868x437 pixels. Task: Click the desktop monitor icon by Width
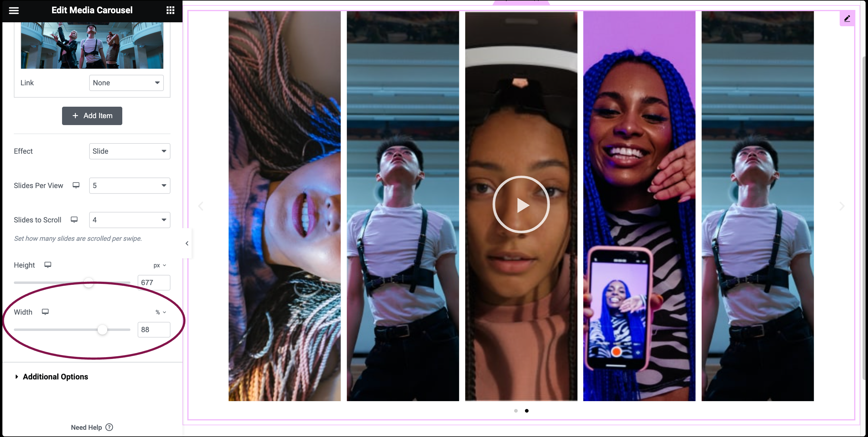click(x=46, y=311)
